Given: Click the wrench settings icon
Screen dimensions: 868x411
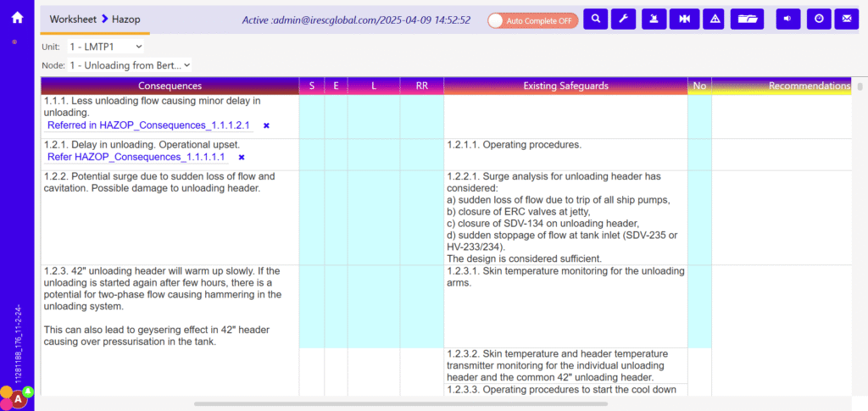Looking at the screenshot, I should click(622, 19).
